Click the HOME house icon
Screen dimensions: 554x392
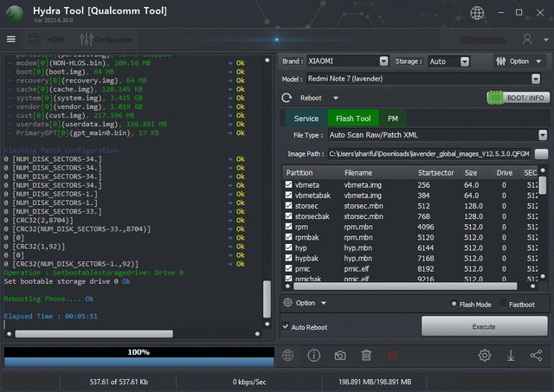pos(34,39)
